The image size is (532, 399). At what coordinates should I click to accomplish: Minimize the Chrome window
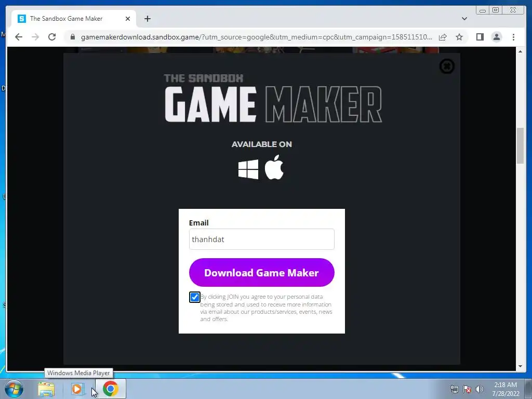[x=483, y=10]
